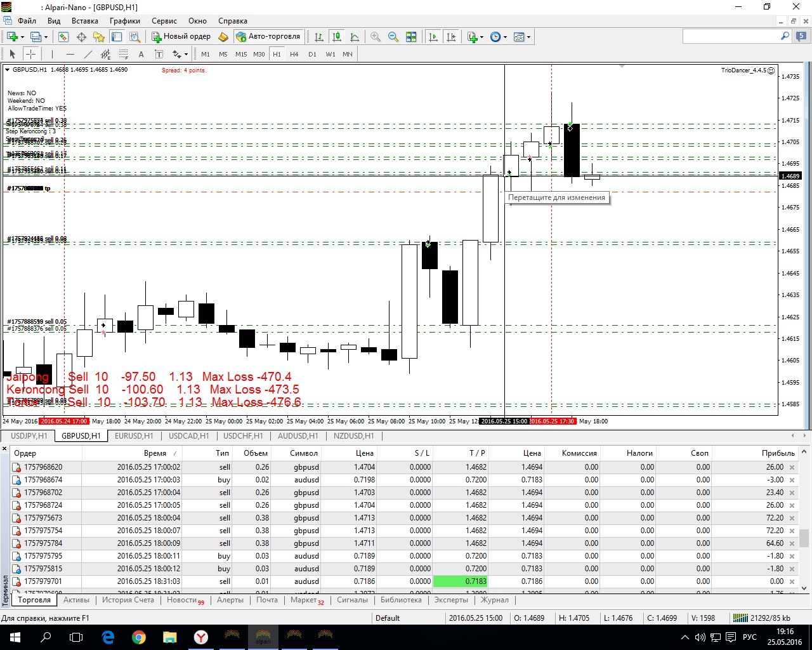The image size is (812, 650).
Task: Open the Profiles icon in toolbar
Action: click(36, 37)
